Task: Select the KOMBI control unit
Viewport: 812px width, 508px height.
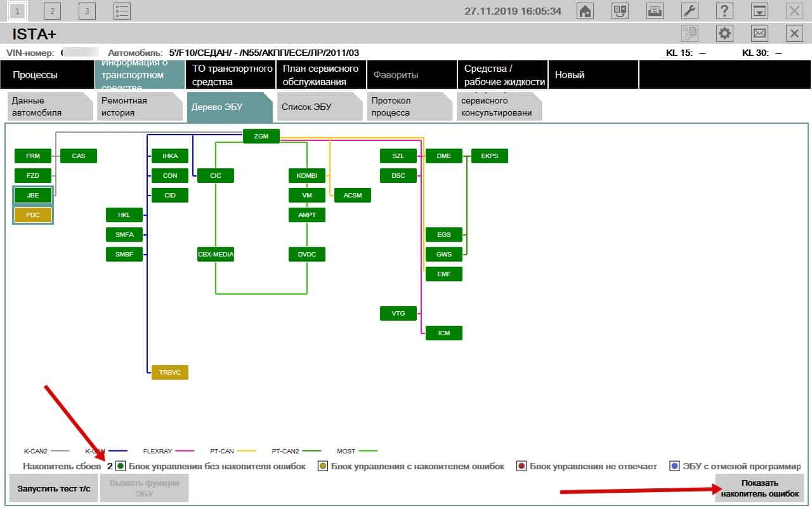Action: coord(307,175)
